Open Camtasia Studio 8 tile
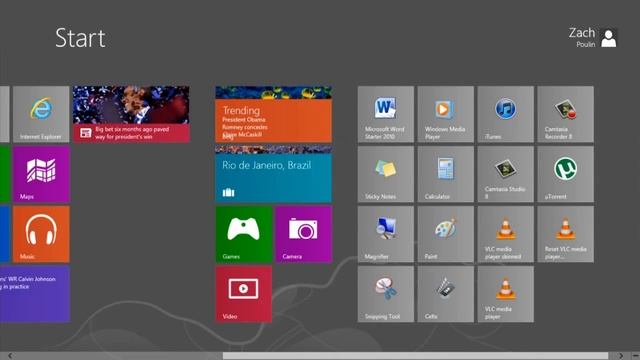This screenshot has width=640, height=360. [506, 174]
